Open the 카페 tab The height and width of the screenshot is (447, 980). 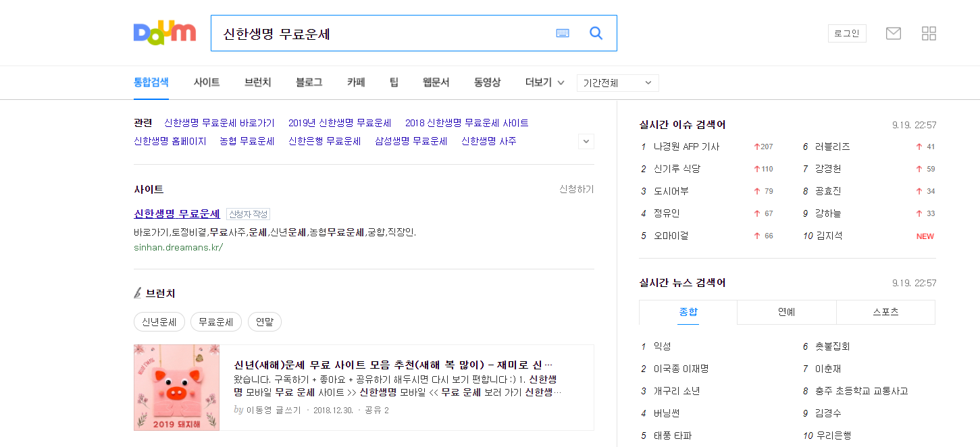pos(356,82)
